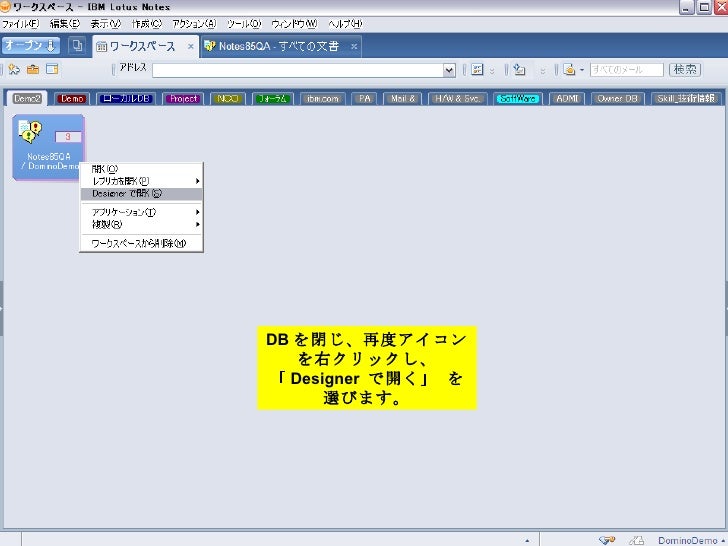Focus the アドレス address input field
Image resolution: width=728 pixels, height=546 pixels.
(298, 70)
